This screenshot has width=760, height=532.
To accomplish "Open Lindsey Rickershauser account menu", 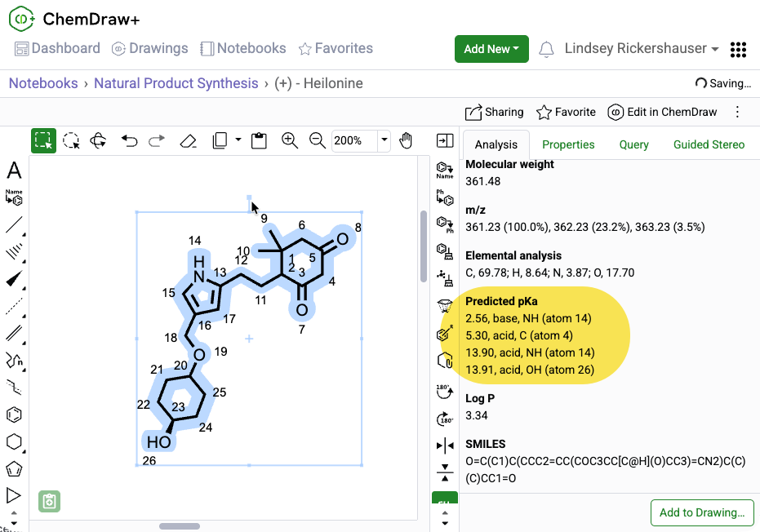I will 641,49.
